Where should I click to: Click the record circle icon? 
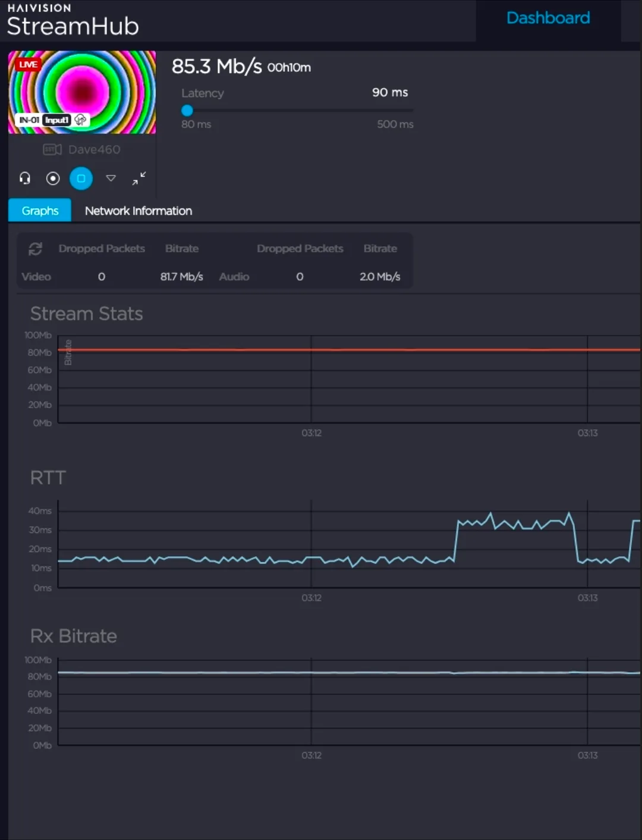pos(53,178)
